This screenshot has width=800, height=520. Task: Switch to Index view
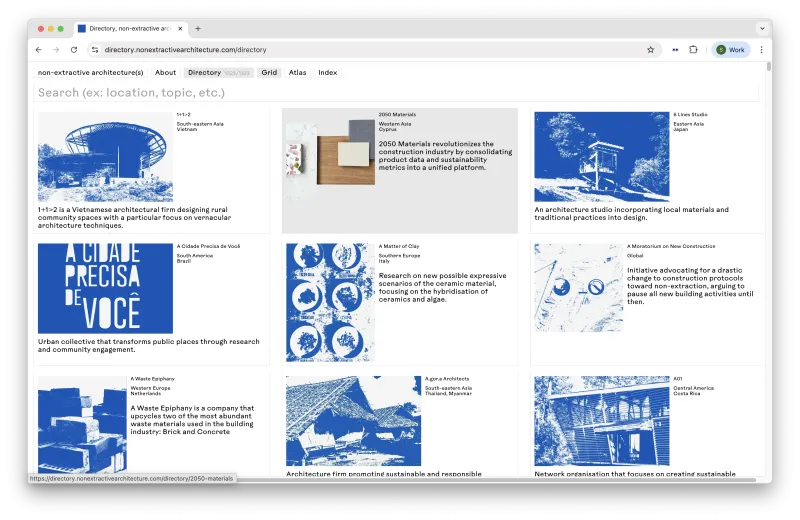pyautogui.click(x=328, y=72)
